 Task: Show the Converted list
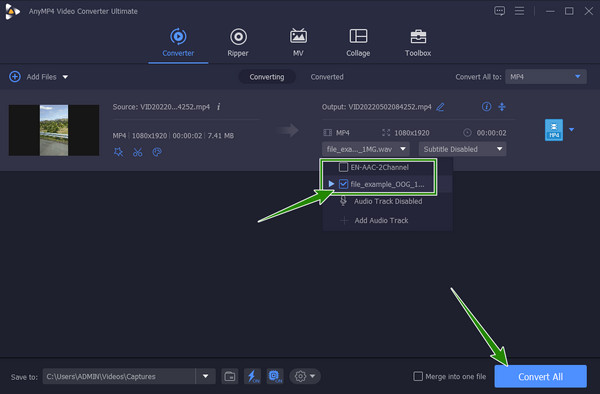click(327, 77)
